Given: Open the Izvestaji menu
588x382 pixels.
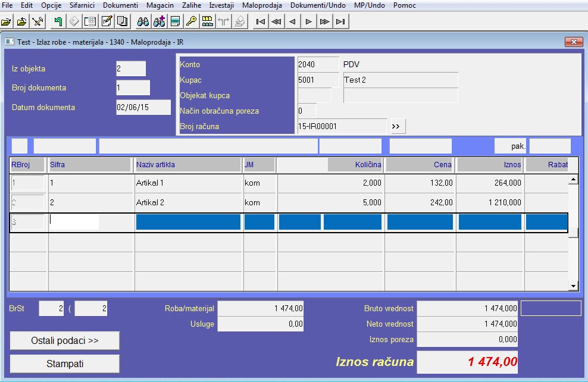Looking at the screenshot, I should (x=221, y=5).
